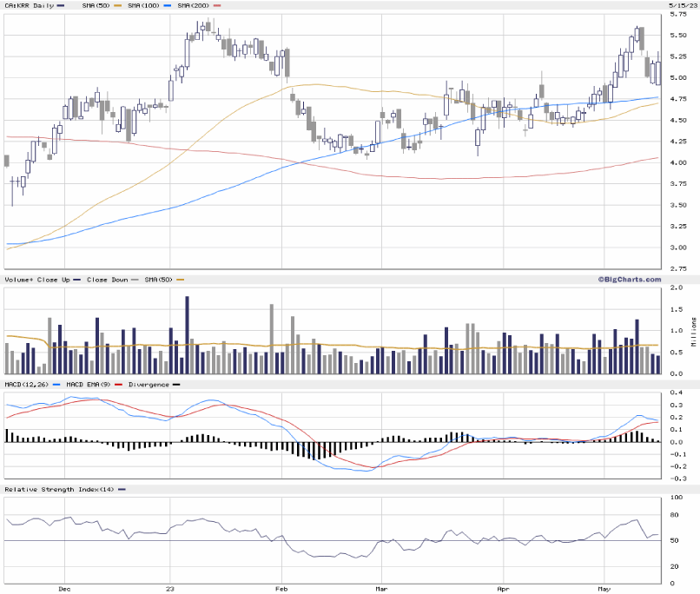The image size is (700, 594).
Task: Click the Dec label on the time axis
Action: [64, 588]
